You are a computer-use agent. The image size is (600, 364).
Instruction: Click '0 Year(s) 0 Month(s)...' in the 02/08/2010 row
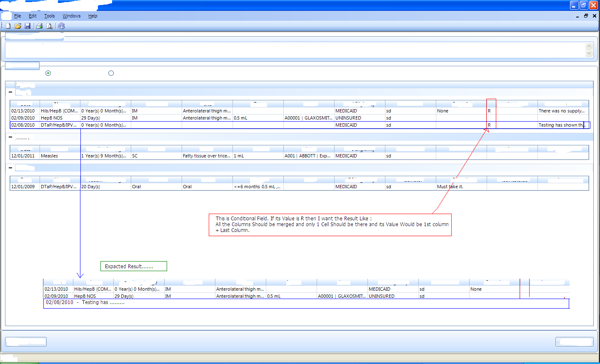[106, 125]
